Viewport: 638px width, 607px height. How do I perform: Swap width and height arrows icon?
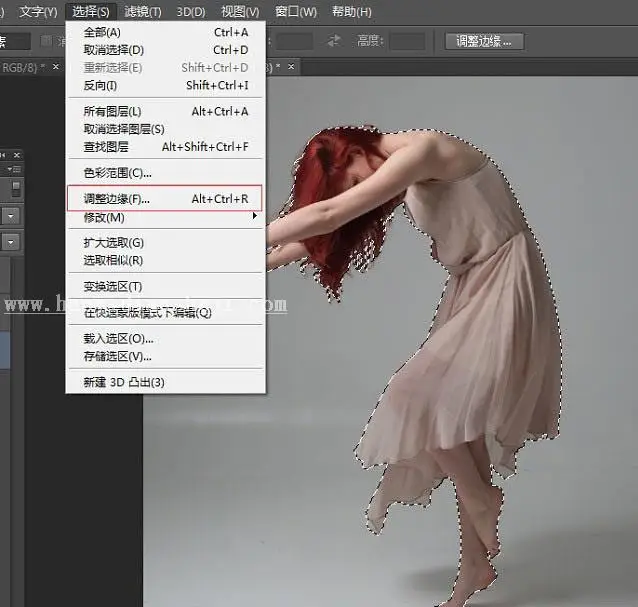334,41
